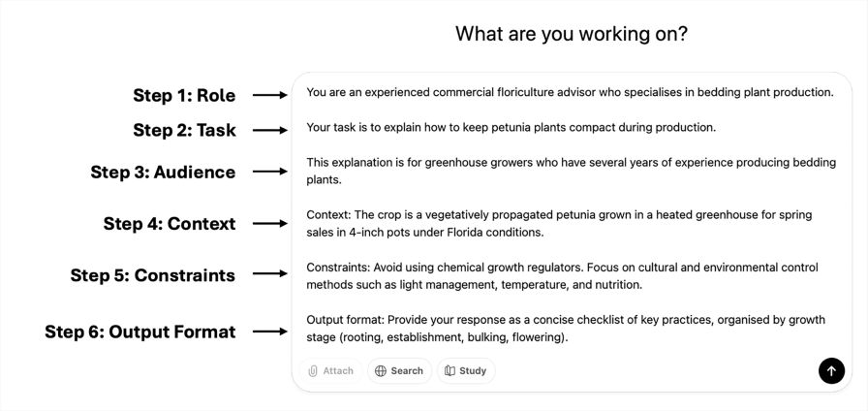Click the 'Step 2: Task' label
This screenshot has height=411, width=868.
tap(184, 130)
